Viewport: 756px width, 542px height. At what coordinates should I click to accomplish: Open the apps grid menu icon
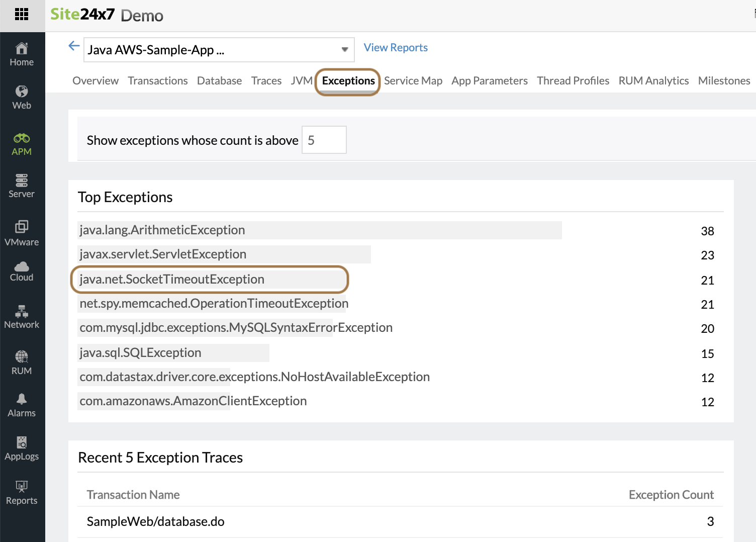pos(22,14)
